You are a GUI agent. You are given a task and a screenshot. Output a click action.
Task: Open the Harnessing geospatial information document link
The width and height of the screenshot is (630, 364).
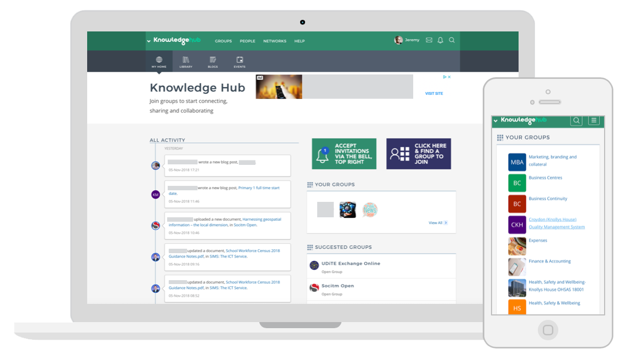point(225,222)
